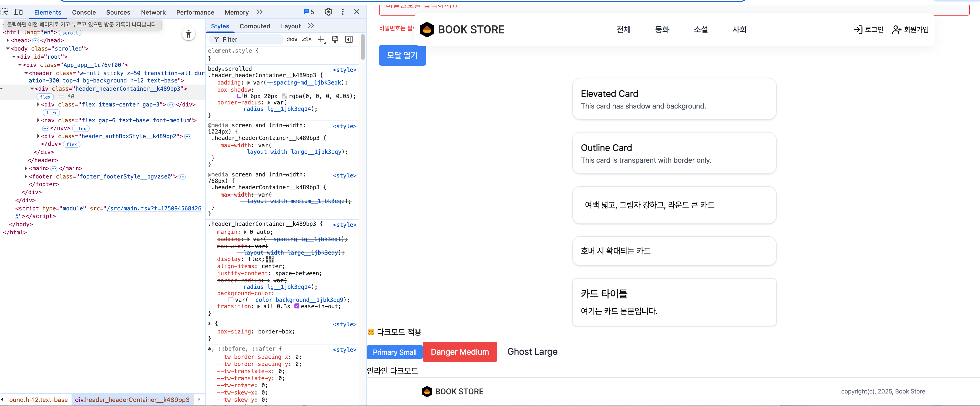This screenshot has width=980, height=406.
Task: Toggle flex badge under items-center div
Action: click(51, 113)
